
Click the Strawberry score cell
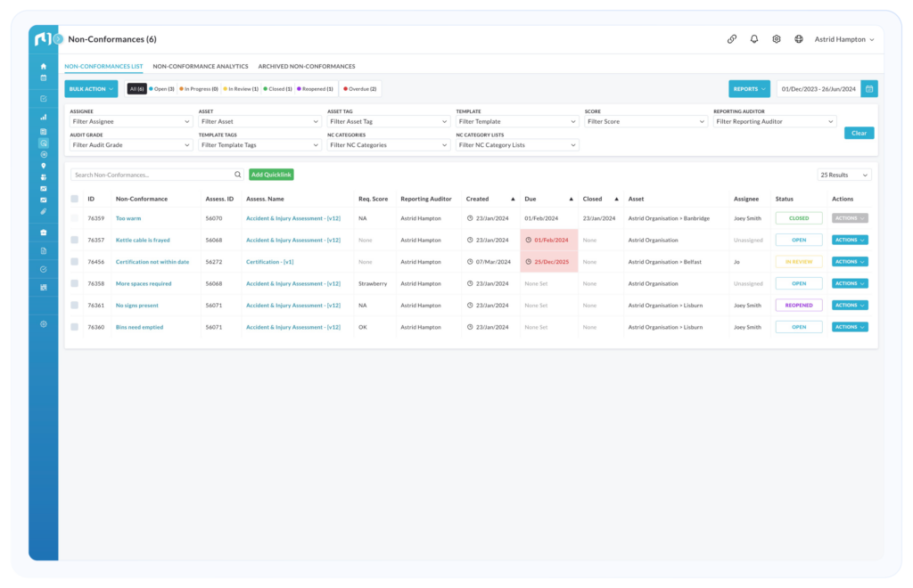tap(373, 283)
